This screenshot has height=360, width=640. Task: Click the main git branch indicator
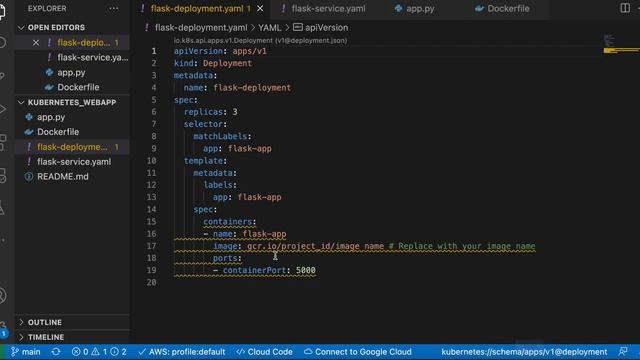click(26, 352)
